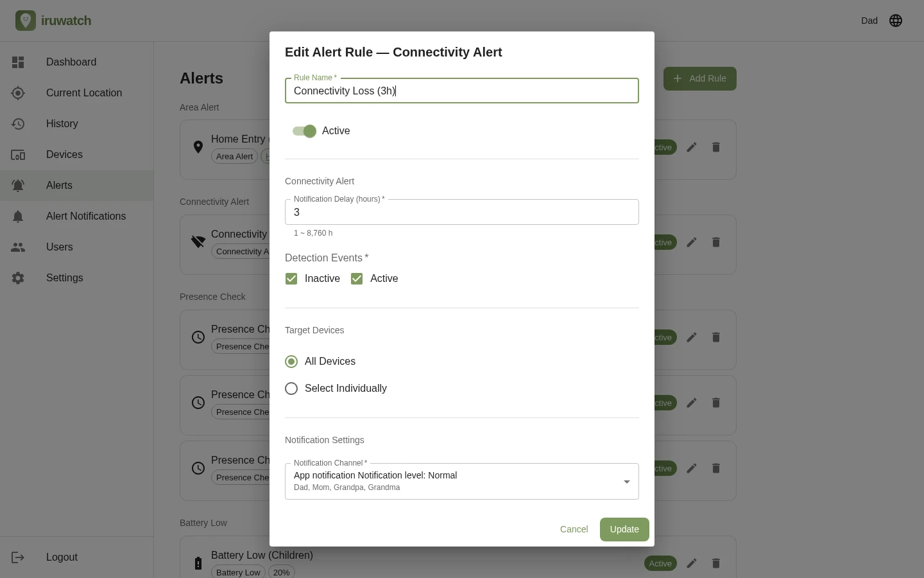Uncheck the Active detection event checkbox
The width and height of the screenshot is (924, 578).
[x=357, y=279]
